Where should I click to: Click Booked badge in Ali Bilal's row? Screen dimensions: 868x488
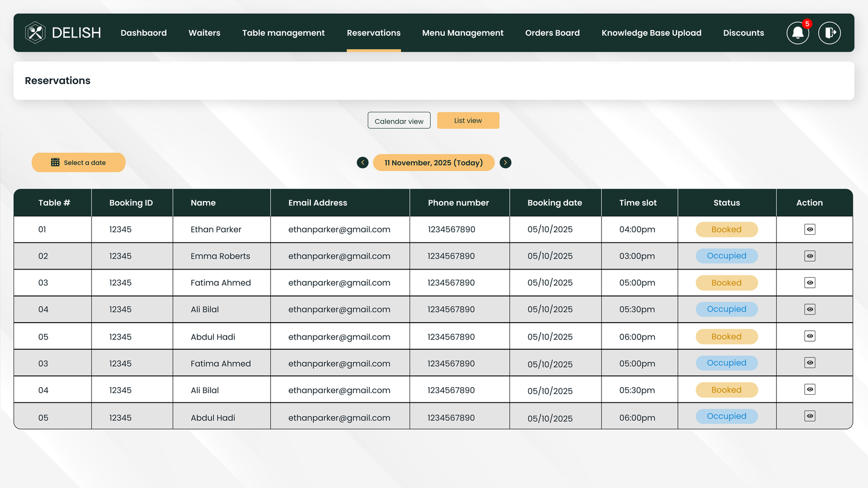727,389
